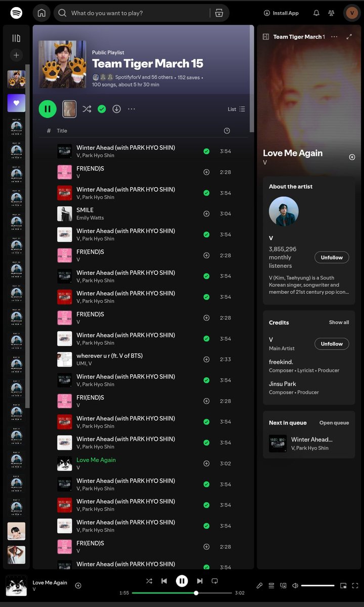Collapse Your Library icon
Image resolution: width=364 pixels, height=607 pixels.
coord(16,38)
